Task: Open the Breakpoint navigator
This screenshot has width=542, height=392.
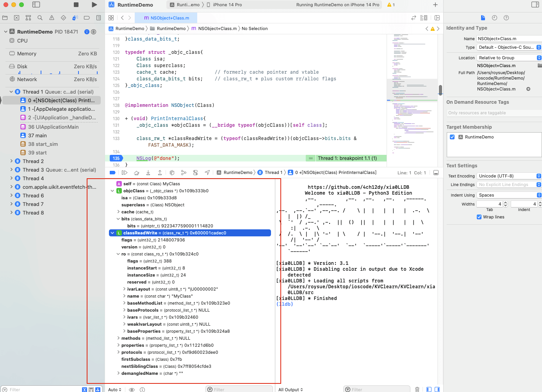Action: [x=87, y=18]
